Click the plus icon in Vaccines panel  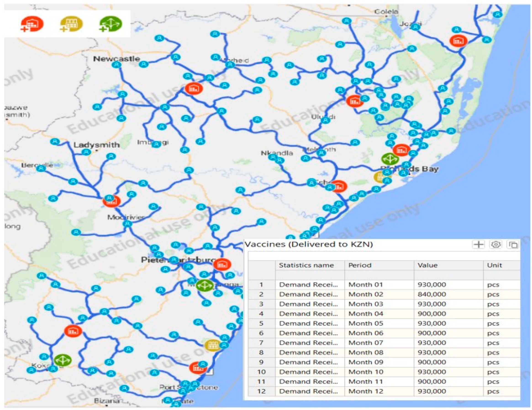[478, 244]
